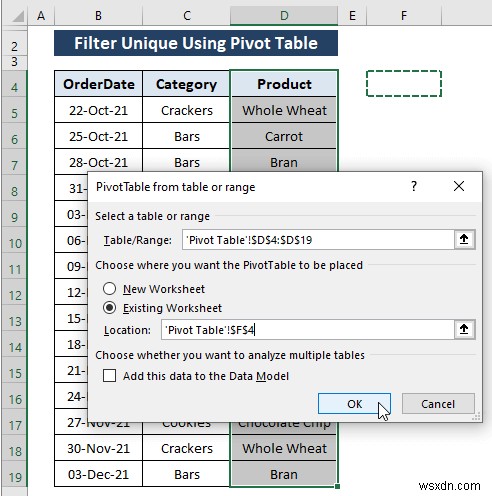Click the fill handle below cell D19

pos(337,486)
